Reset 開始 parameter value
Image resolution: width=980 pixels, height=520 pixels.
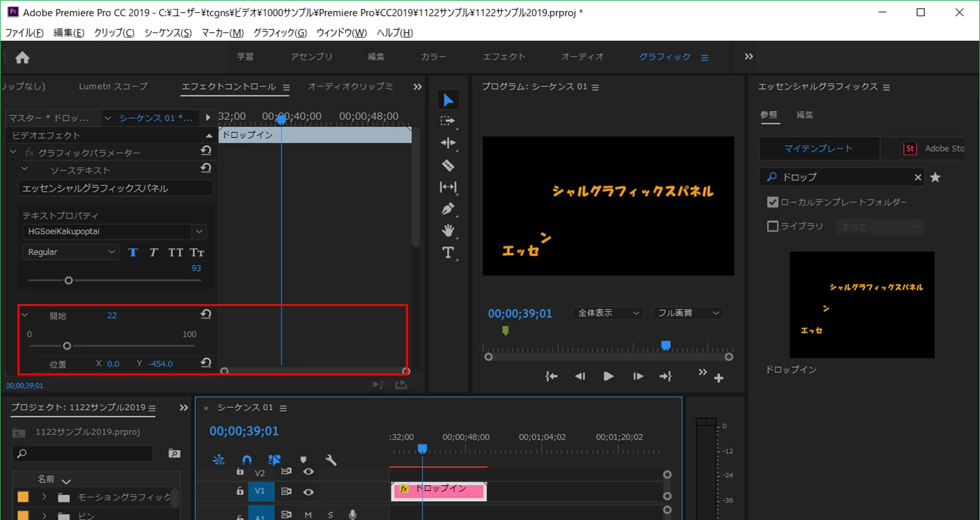point(206,314)
